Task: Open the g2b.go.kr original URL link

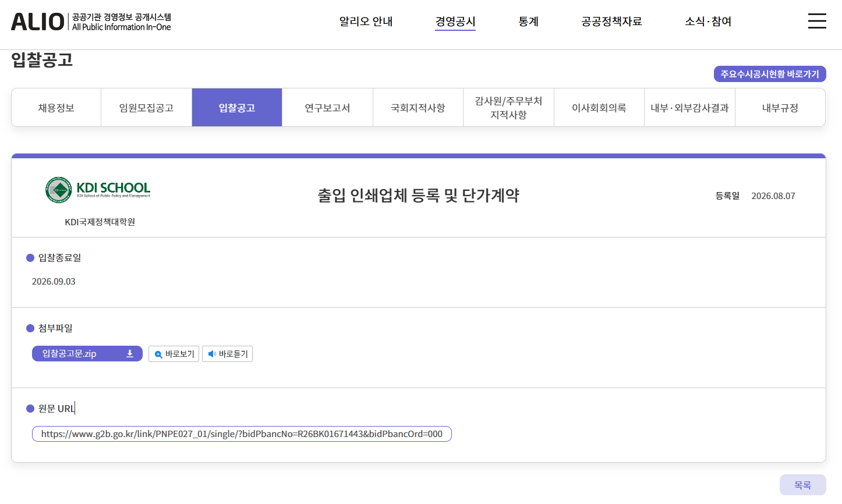Action: 242,434
